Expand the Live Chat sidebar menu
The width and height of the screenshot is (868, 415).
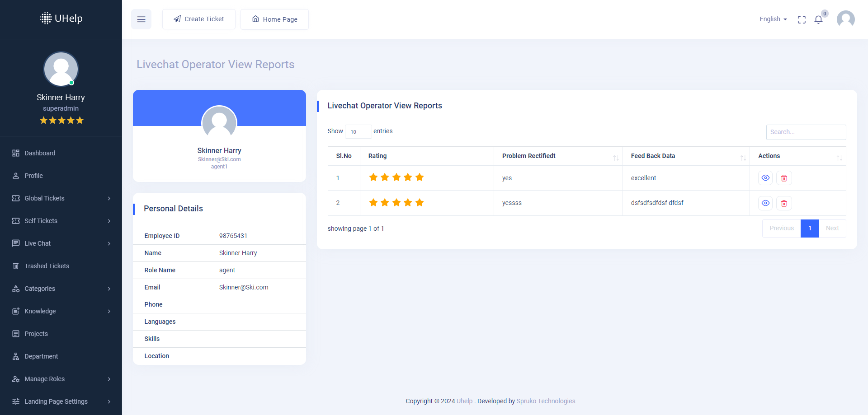point(37,243)
